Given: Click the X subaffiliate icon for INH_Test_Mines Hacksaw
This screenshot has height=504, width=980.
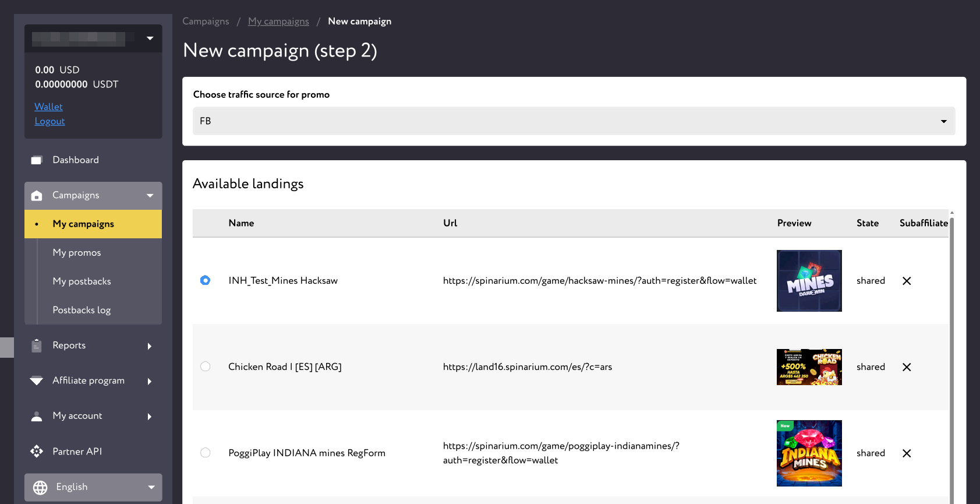Looking at the screenshot, I should click(x=907, y=281).
